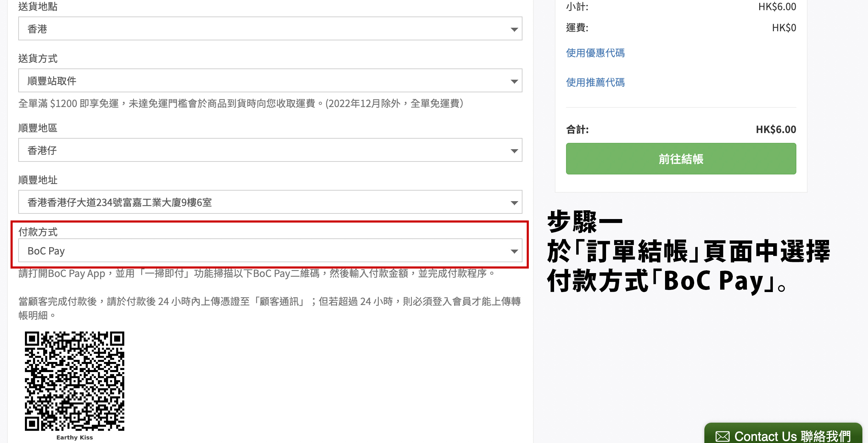This screenshot has width=868, height=443.
Task: Click the 使用推薦代碼 link
Action: (x=595, y=82)
